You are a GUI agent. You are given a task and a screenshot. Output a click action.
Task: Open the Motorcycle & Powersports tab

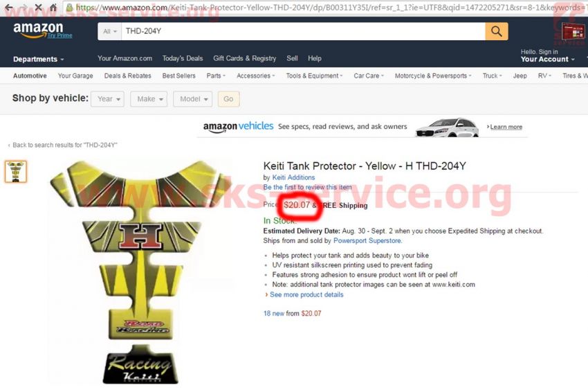click(433, 76)
